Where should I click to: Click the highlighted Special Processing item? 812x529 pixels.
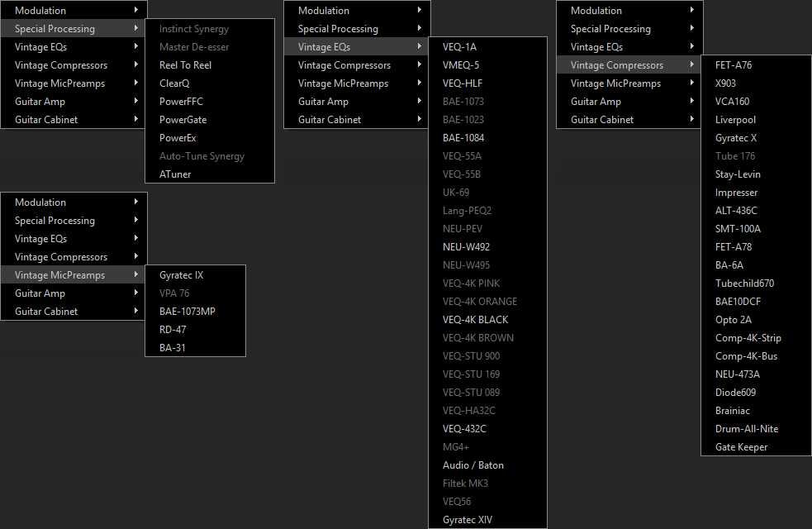[73, 28]
